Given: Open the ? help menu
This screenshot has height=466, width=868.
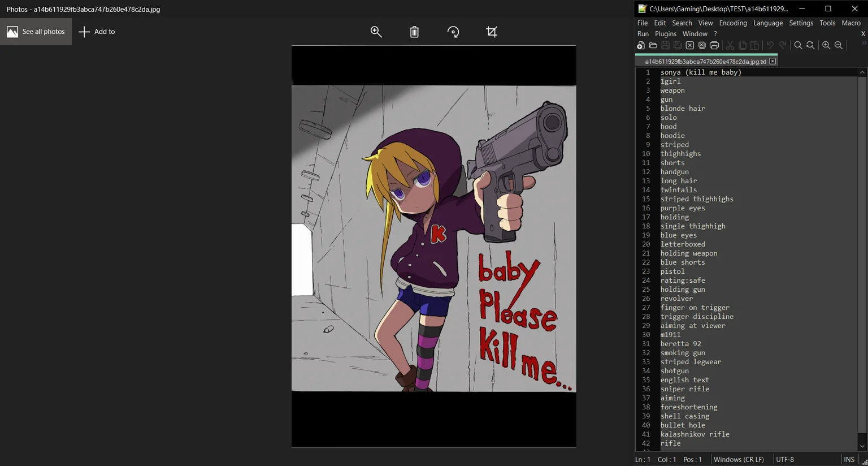Looking at the screenshot, I should coord(715,34).
